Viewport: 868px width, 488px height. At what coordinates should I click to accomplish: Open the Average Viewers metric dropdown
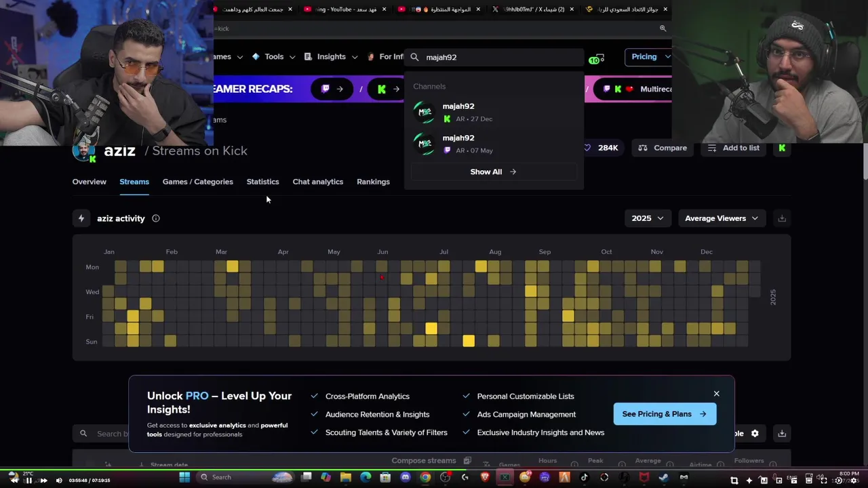coord(722,218)
